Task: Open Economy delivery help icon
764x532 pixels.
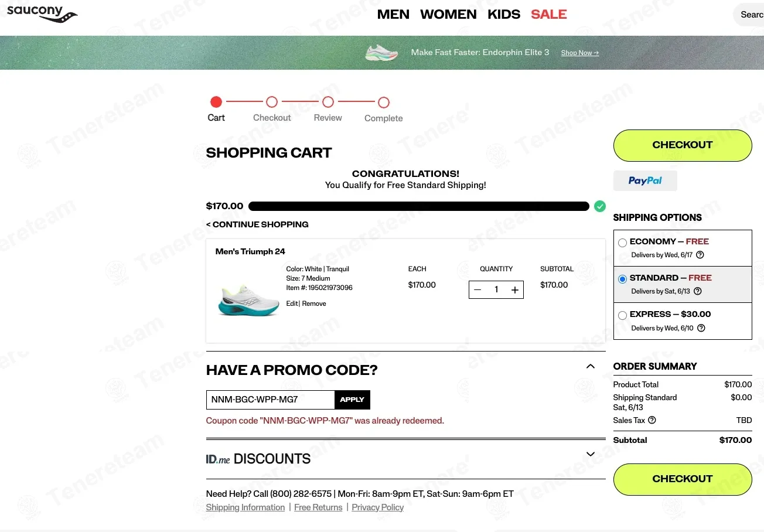Action: [x=700, y=255]
